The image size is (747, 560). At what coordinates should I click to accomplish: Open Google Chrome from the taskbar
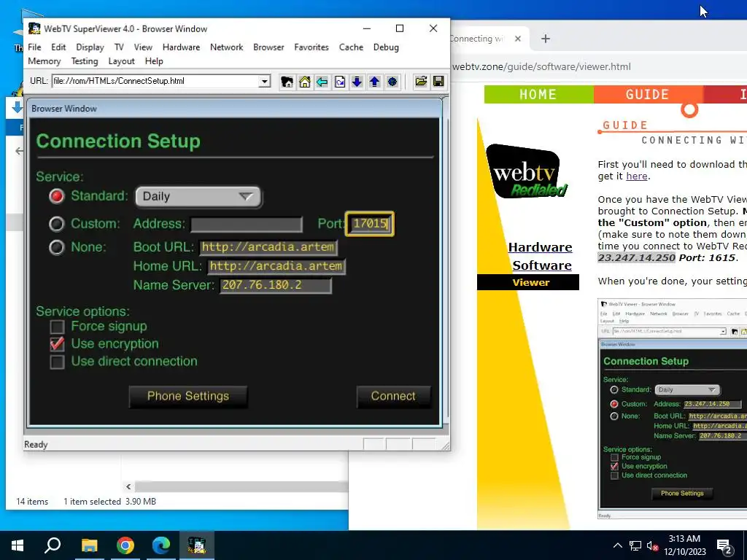click(x=125, y=545)
